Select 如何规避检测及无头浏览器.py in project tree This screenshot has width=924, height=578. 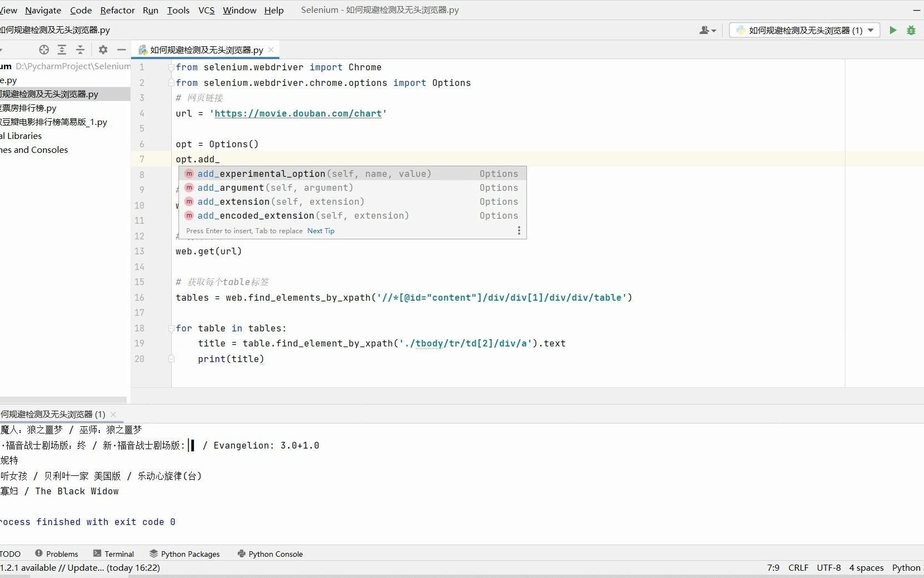(65, 94)
